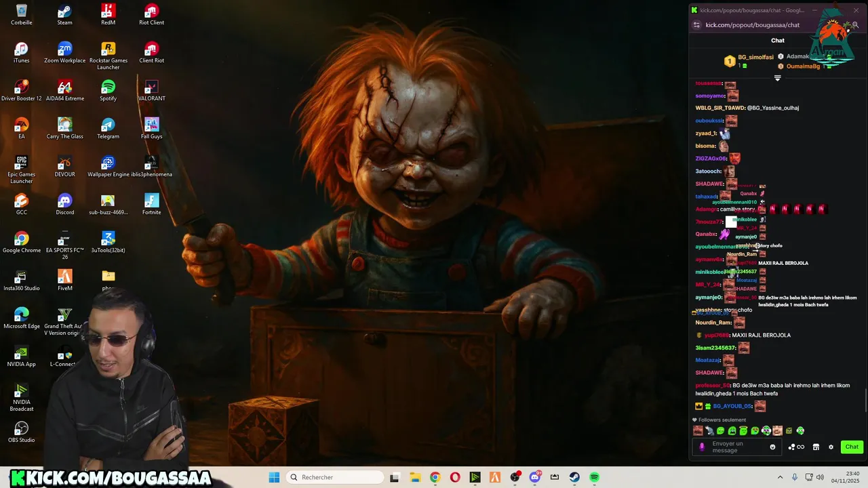Click username BG_AYOUB_05 in chat

coord(732,406)
